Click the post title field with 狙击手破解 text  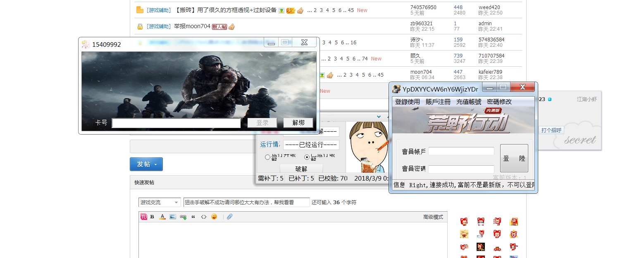(x=246, y=203)
